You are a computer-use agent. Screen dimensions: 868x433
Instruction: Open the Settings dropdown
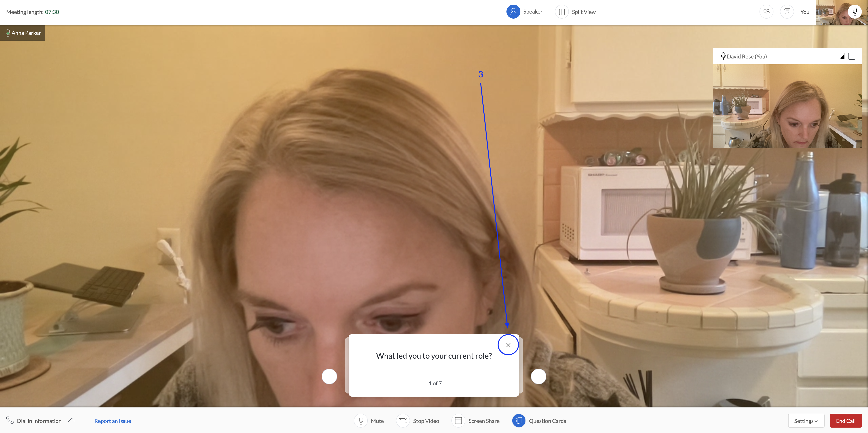tap(806, 421)
